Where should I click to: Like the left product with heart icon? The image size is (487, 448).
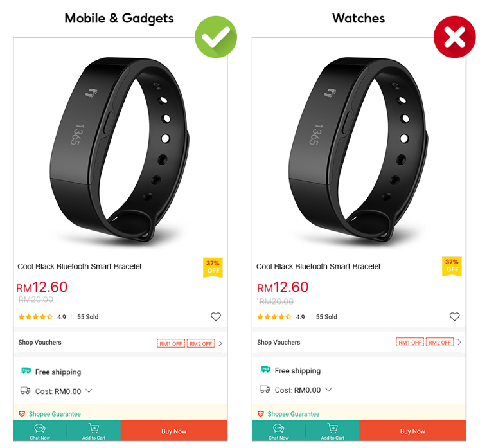pyautogui.click(x=215, y=317)
